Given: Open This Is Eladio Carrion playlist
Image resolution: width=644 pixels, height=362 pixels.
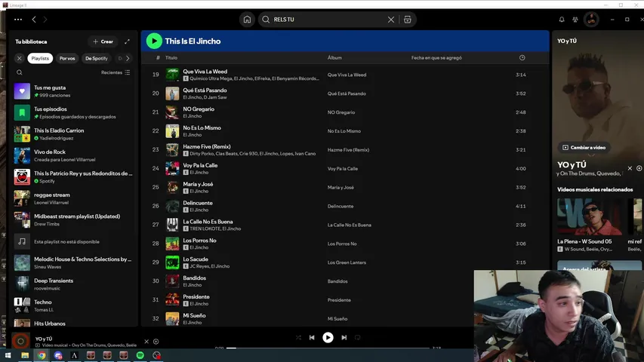Looking at the screenshot, I should pyautogui.click(x=72, y=134).
